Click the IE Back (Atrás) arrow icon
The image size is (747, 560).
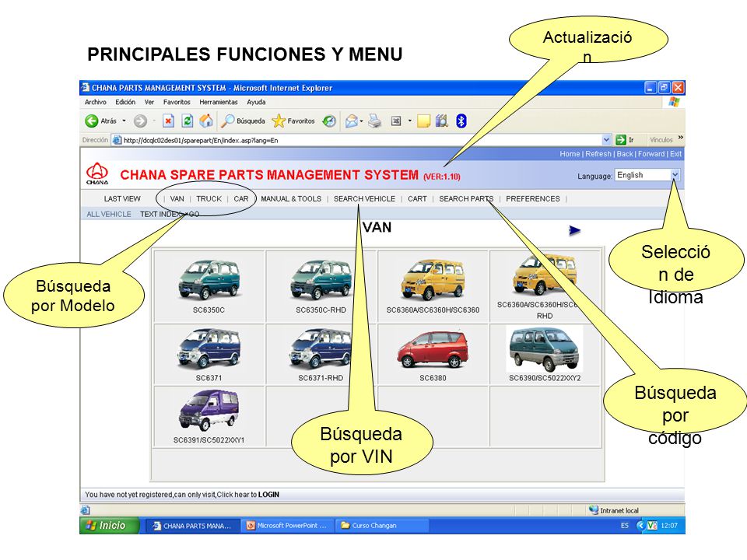click(92, 121)
